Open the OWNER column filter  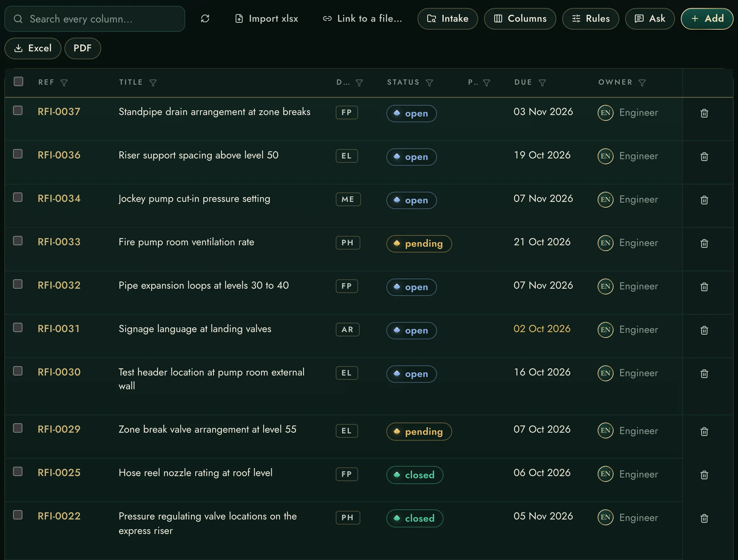[x=642, y=83]
